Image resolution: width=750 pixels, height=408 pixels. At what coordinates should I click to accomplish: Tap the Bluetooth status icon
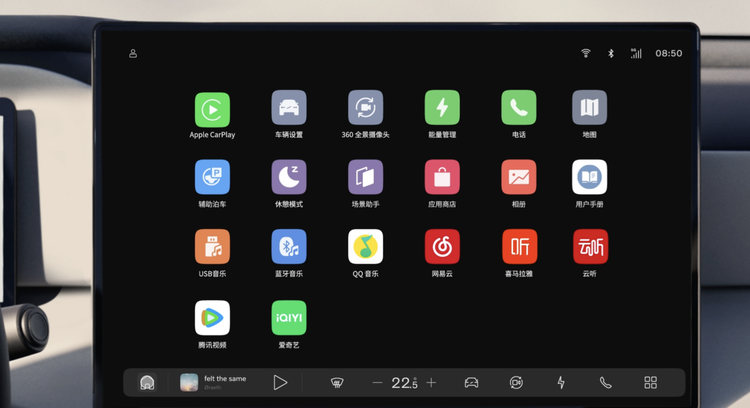point(611,53)
